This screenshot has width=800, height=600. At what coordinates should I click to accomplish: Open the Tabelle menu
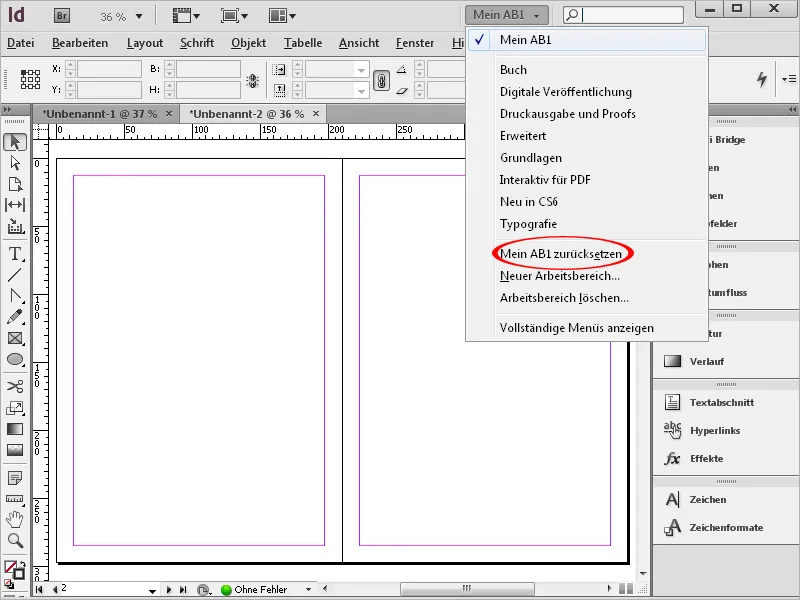(x=303, y=43)
